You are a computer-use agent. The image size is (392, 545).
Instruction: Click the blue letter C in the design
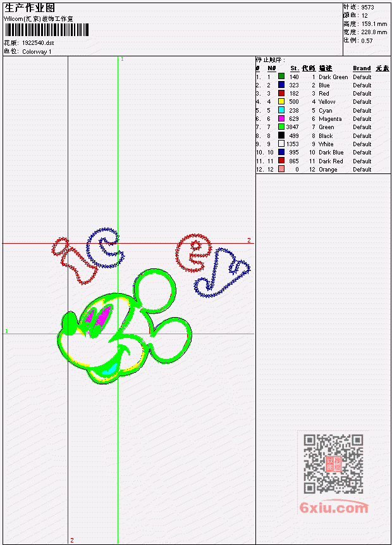tap(105, 248)
